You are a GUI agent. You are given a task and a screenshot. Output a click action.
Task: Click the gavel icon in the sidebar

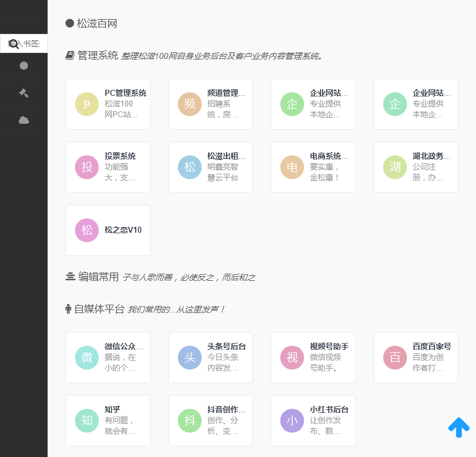pyautogui.click(x=24, y=93)
